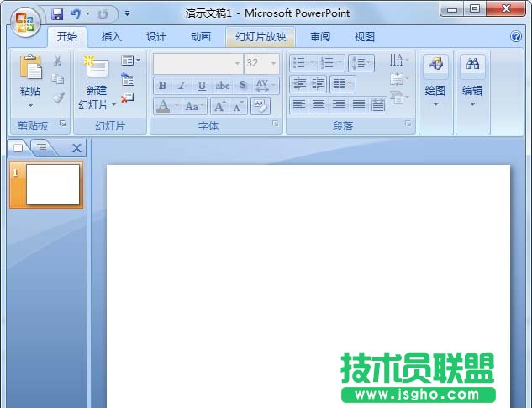Distribute text evenly
Viewport: 532px width, 408px height.
[377, 105]
